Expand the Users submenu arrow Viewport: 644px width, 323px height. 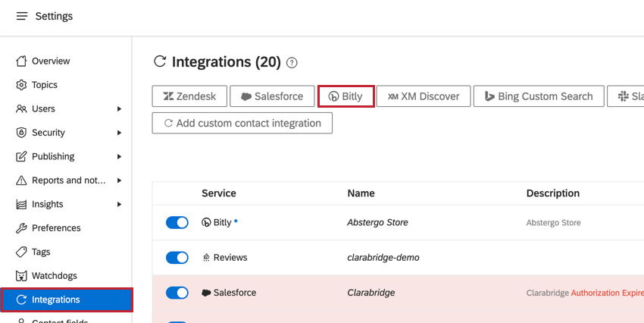tap(119, 109)
